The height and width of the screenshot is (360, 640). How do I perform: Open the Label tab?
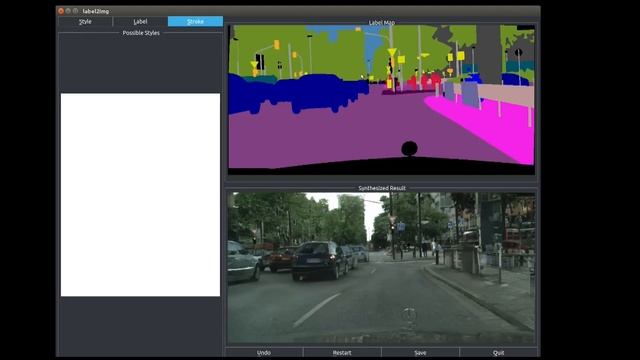(x=140, y=22)
